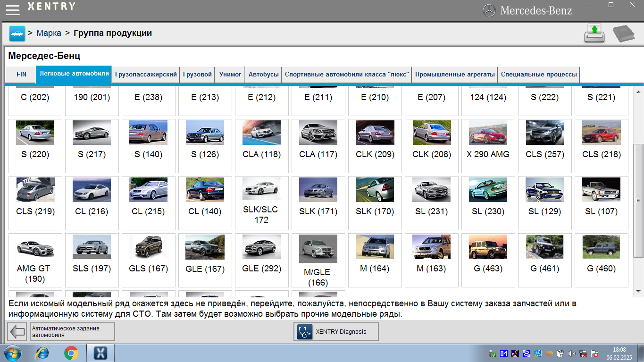Click the printer icon with green arrow
Screen dimensions: 644x362
(594, 34)
